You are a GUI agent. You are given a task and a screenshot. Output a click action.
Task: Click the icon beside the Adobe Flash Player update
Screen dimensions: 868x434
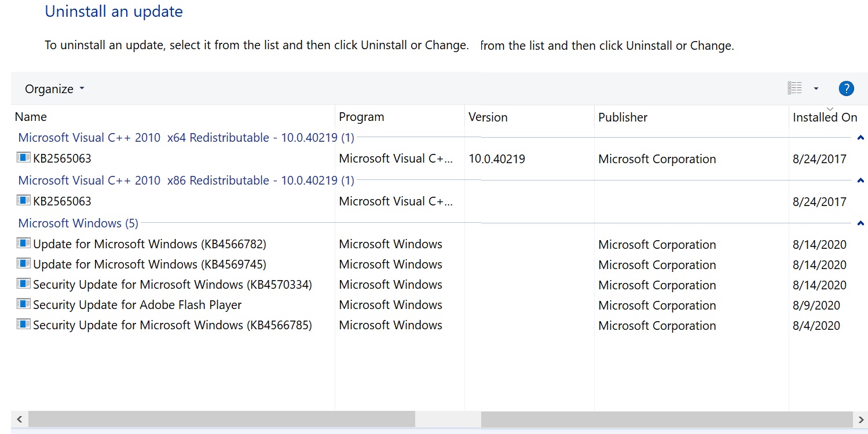(x=23, y=304)
